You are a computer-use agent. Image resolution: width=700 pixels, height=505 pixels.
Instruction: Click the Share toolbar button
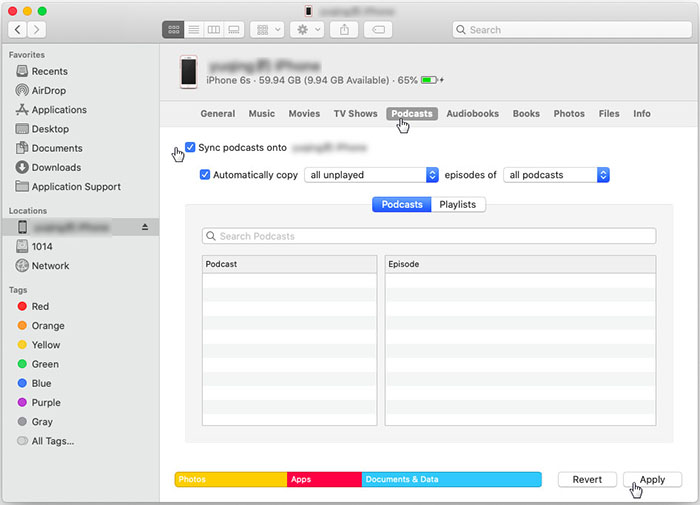[344, 30]
